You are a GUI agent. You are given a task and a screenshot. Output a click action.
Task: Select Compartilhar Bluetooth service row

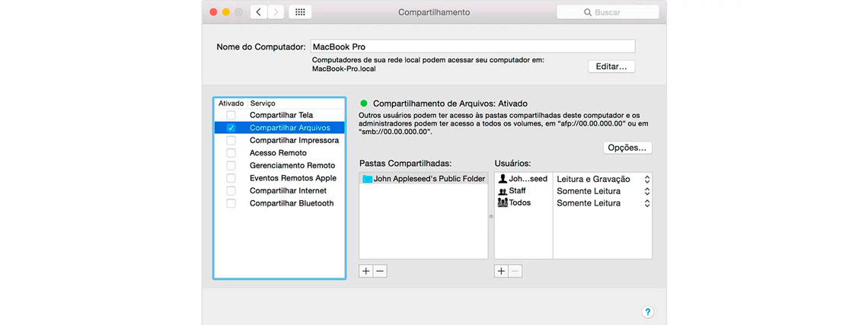click(279, 203)
